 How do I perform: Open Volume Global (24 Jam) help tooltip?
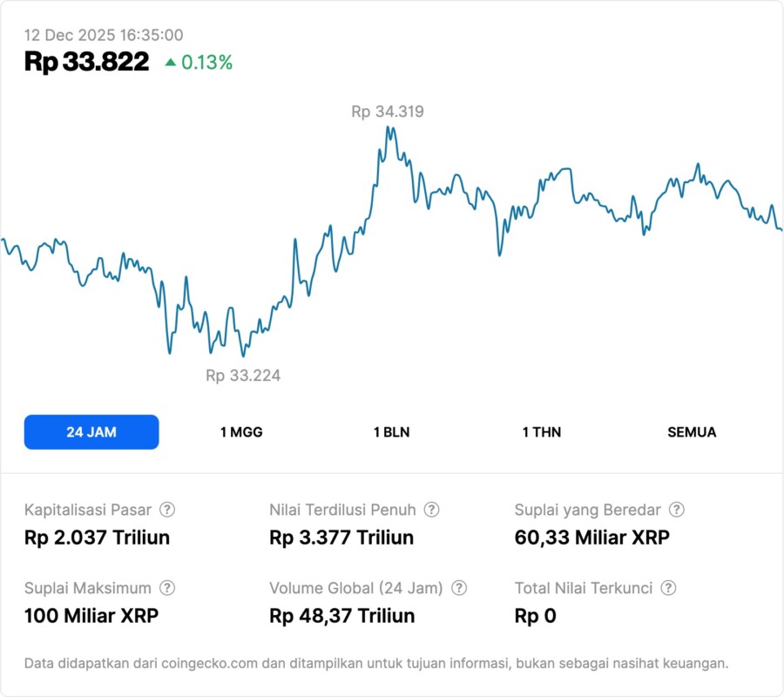coord(459,588)
